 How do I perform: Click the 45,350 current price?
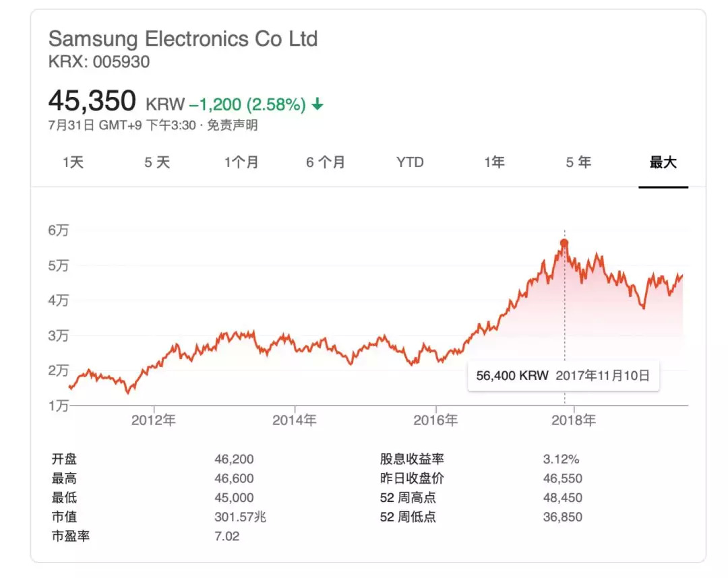[92, 101]
